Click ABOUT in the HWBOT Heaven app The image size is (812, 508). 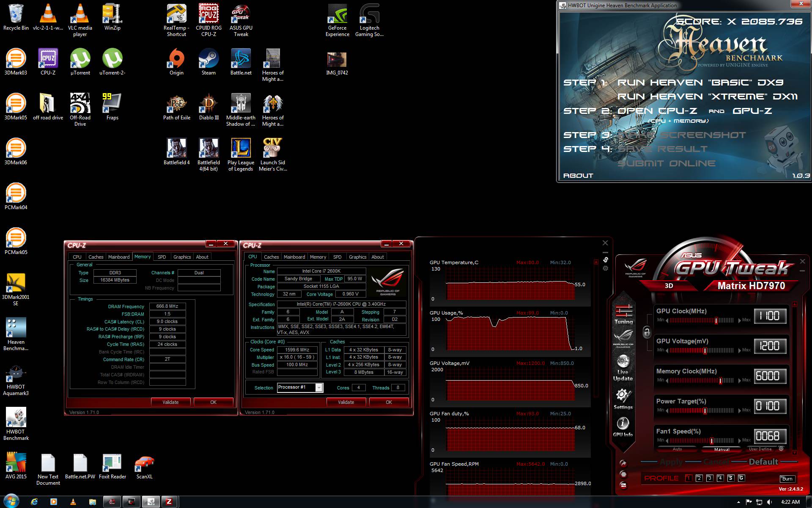click(x=578, y=176)
